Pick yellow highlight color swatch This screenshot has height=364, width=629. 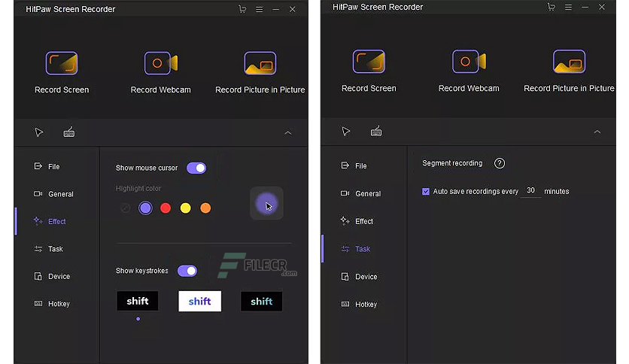(185, 208)
